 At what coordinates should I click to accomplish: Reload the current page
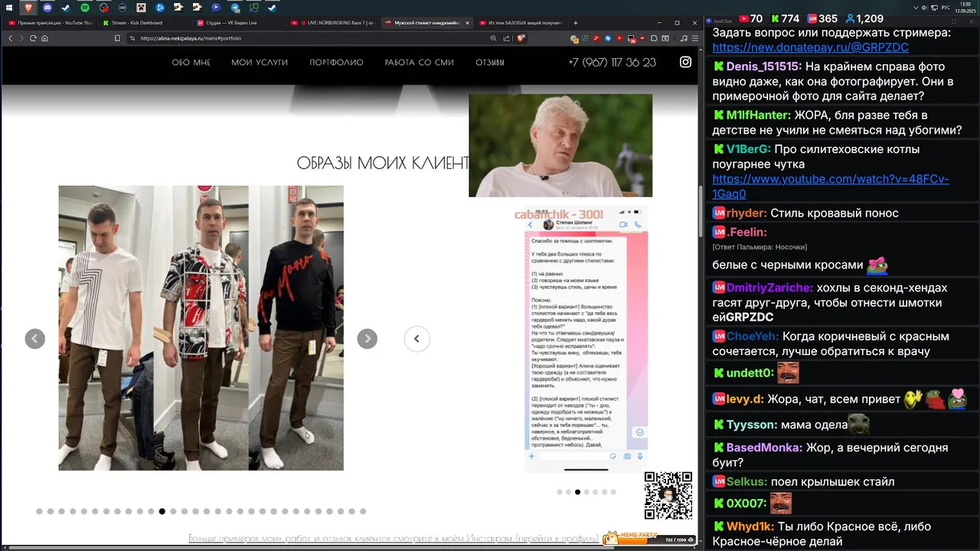tap(33, 38)
